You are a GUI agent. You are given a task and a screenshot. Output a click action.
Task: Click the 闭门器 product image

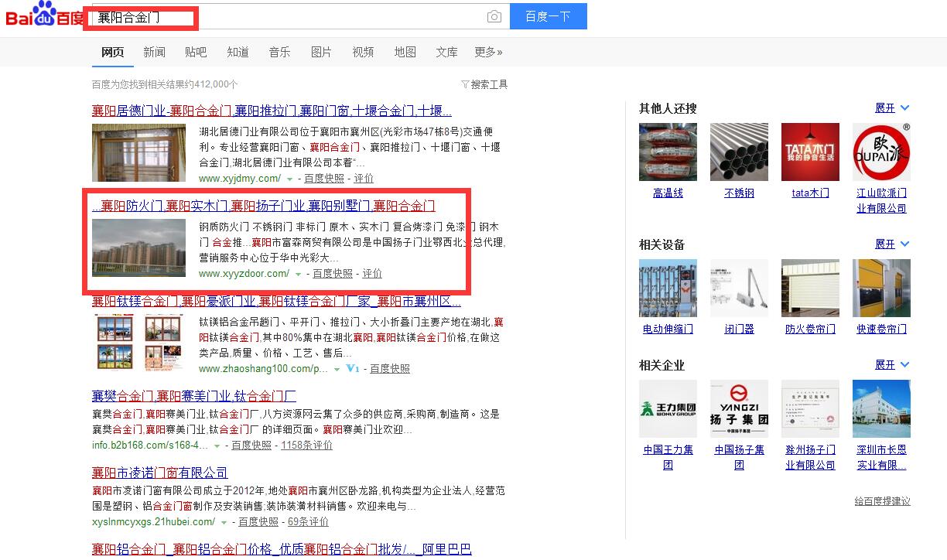(739, 288)
